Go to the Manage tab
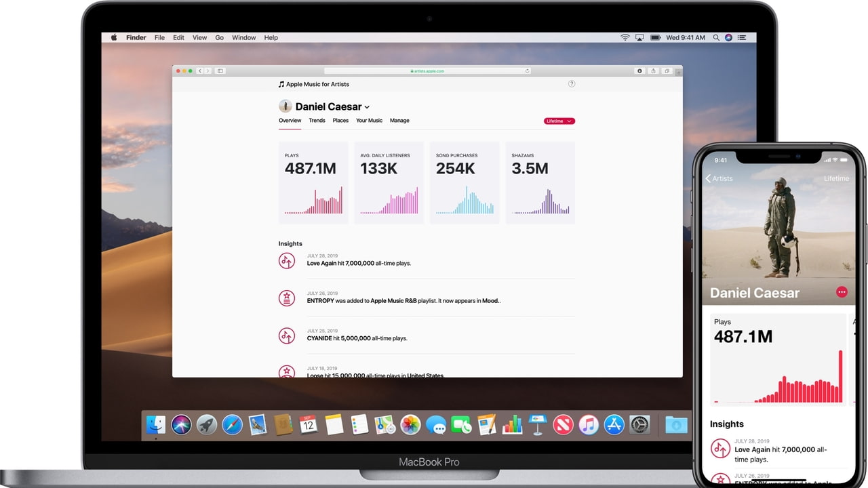Image resolution: width=868 pixels, height=488 pixels. click(x=399, y=121)
